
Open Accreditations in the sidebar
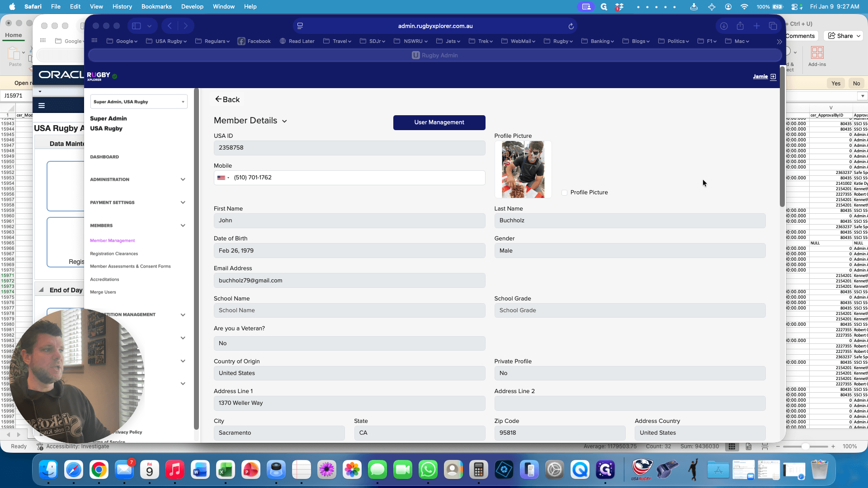pos(104,280)
